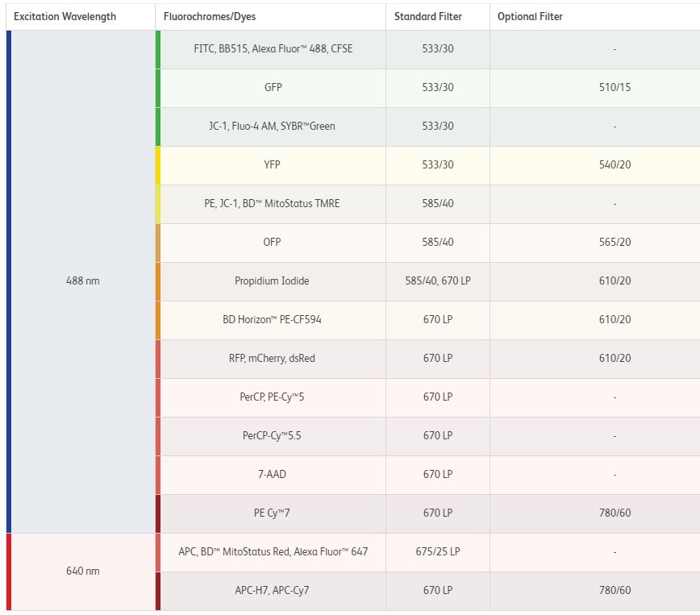Select the APC-H7, APC-Cy7 dye cell

272,591
